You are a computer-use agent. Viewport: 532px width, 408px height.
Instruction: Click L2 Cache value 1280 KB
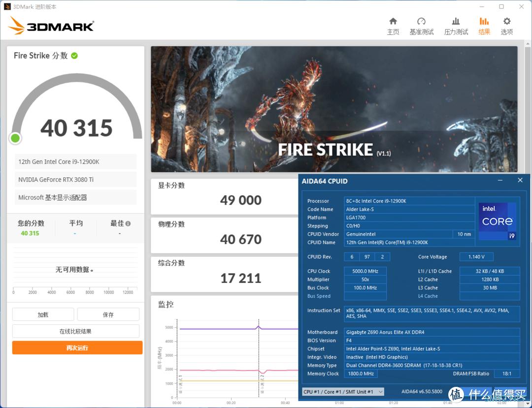tap(490, 280)
